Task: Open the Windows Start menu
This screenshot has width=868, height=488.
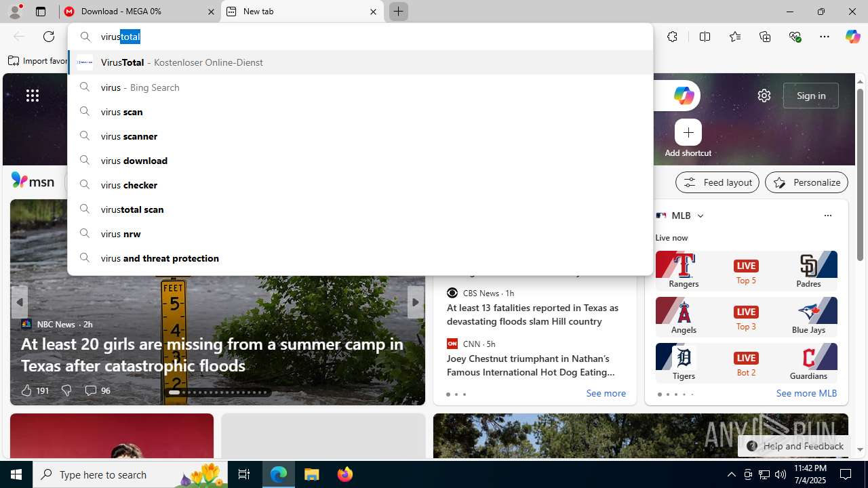Action: [16, 474]
